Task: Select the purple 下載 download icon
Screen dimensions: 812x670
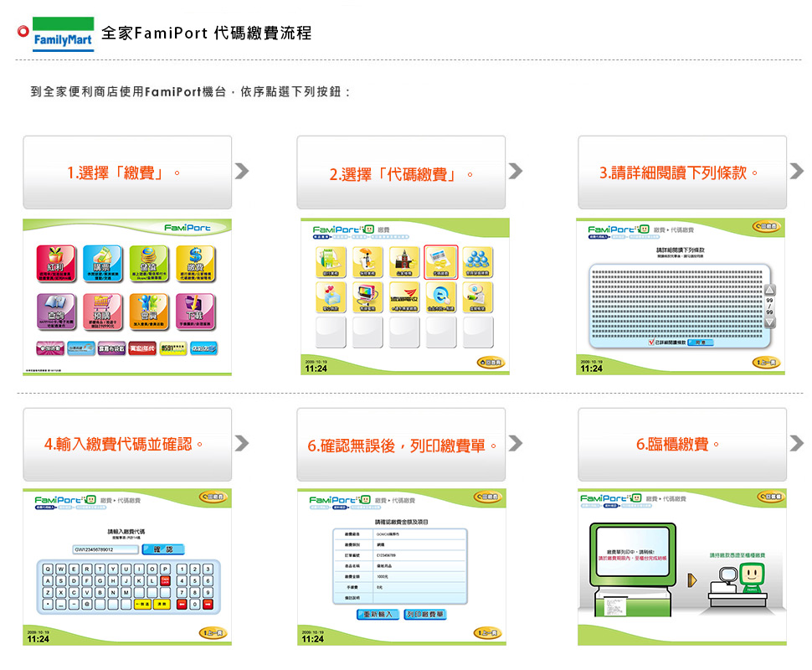Action: click(x=194, y=312)
